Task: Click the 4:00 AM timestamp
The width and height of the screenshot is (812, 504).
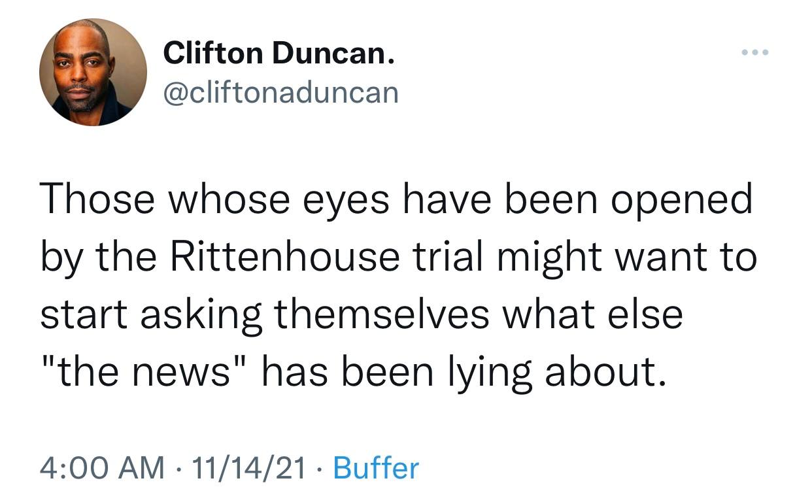Action: 102,468
